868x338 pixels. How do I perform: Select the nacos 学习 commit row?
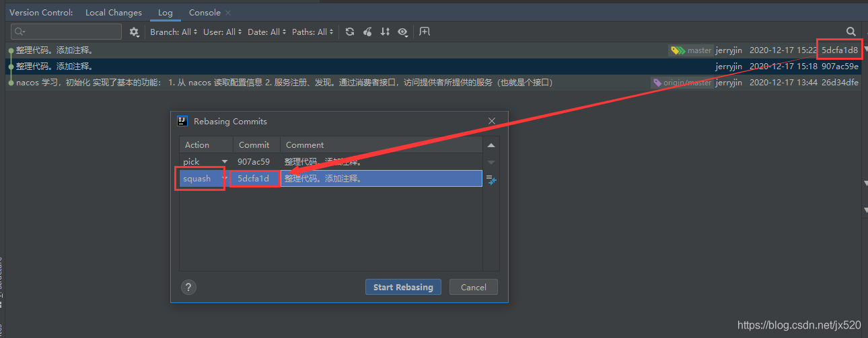pyautogui.click(x=433, y=83)
